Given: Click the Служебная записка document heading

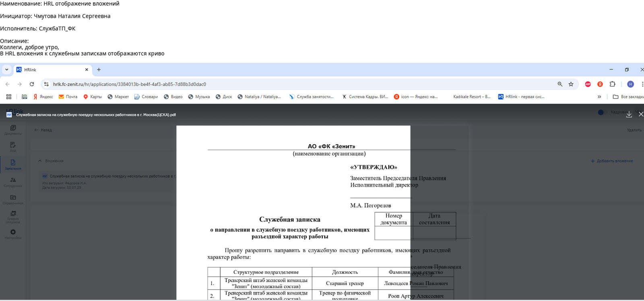Looking at the screenshot, I should tap(290, 220).
